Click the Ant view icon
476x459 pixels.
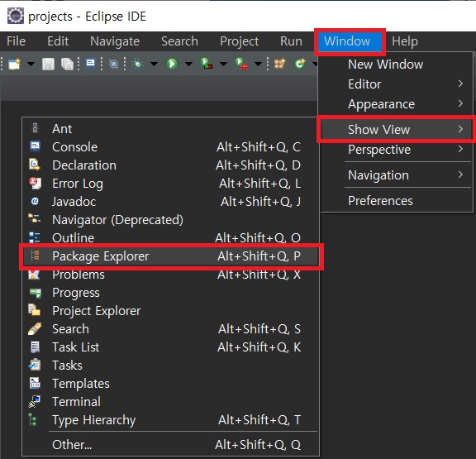35,128
